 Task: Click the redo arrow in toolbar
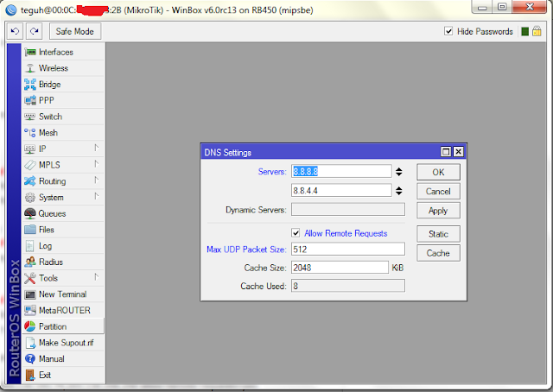click(34, 31)
